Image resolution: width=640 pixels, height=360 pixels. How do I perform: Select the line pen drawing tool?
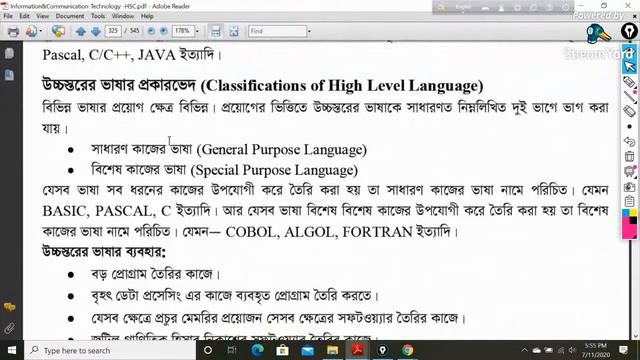coord(629,96)
